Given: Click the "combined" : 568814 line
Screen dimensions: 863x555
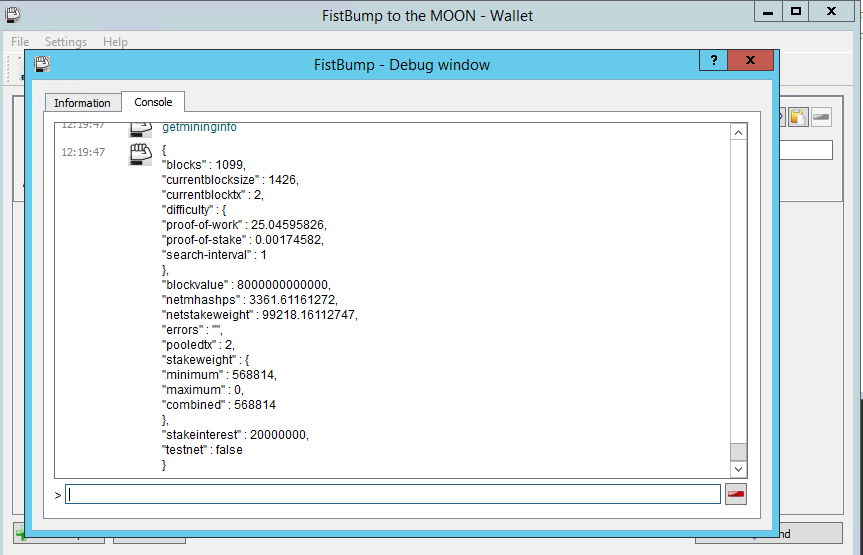Looking at the screenshot, I should 219,405.
